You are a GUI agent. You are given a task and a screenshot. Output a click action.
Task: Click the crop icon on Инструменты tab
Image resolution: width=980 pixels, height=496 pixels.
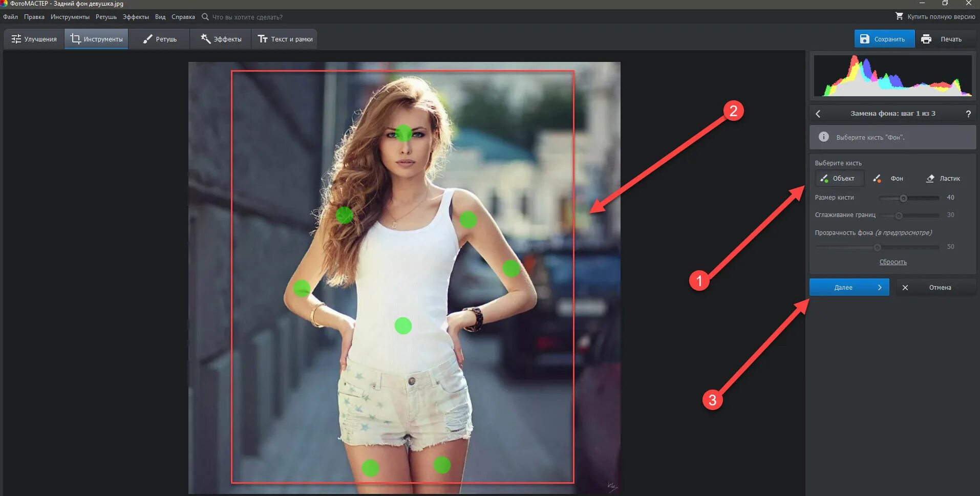pos(75,39)
